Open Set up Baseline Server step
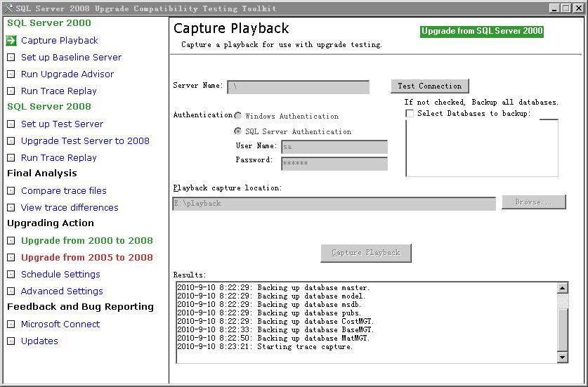The width and height of the screenshot is (588, 387). pos(71,58)
